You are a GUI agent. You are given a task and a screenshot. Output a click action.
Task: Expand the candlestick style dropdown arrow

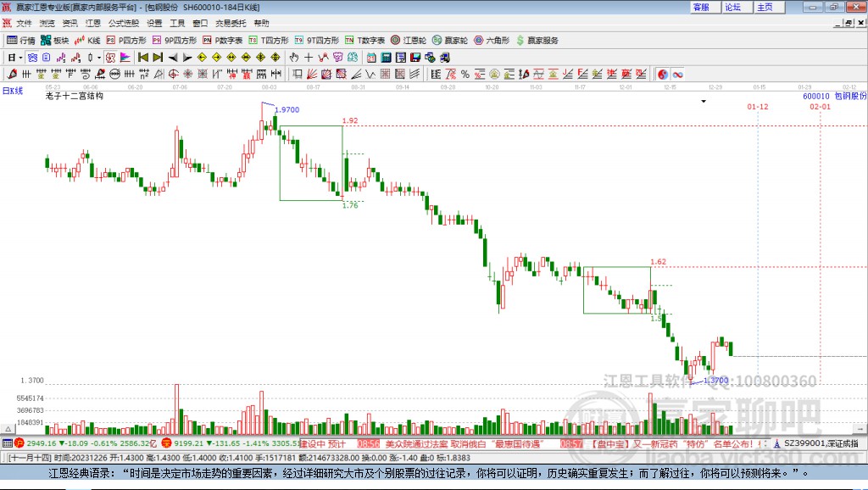click(x=99, y=58)
